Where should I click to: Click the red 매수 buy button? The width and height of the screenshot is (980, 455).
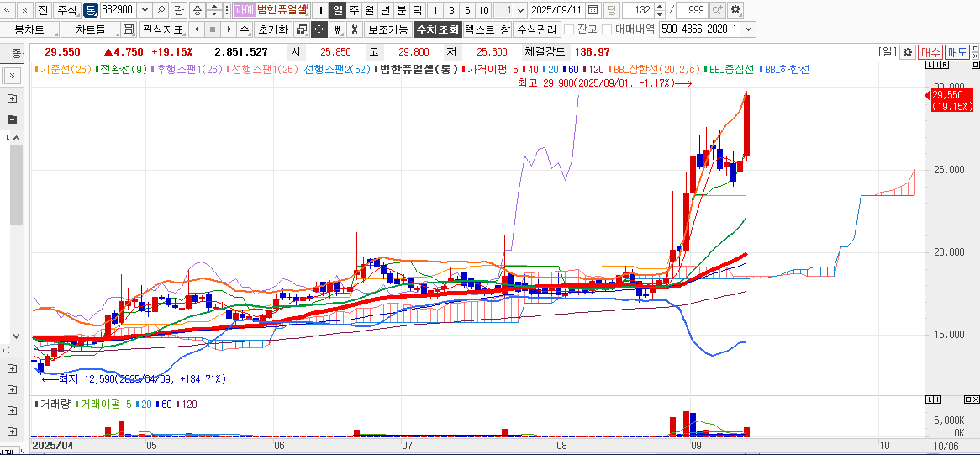930,52
